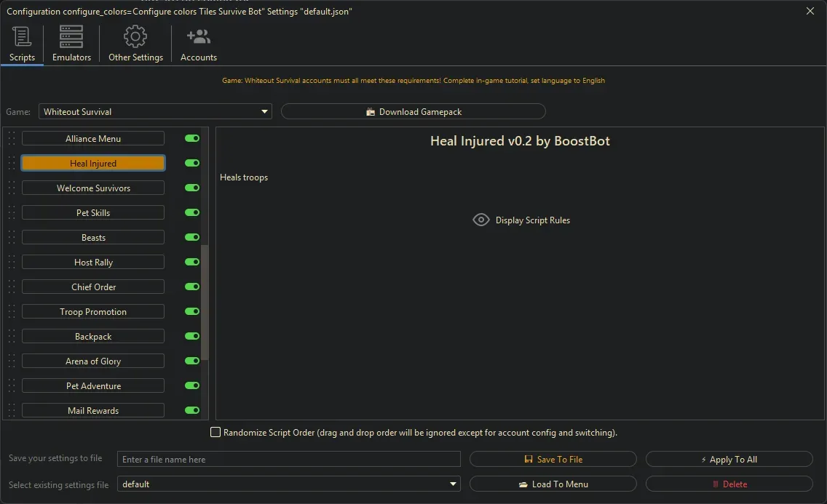Screen dimensions: 827x504
Task: Focus the file name input field
Action: tap(288, 460)
